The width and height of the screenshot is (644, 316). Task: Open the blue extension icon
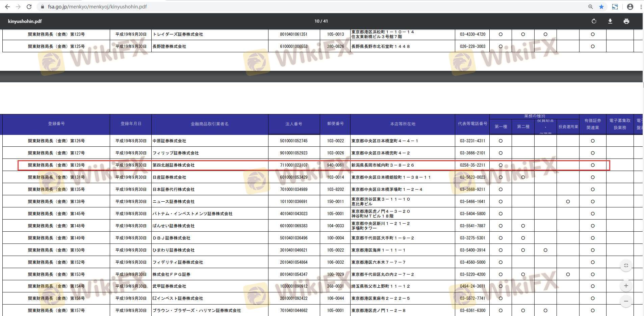(615, 7)
